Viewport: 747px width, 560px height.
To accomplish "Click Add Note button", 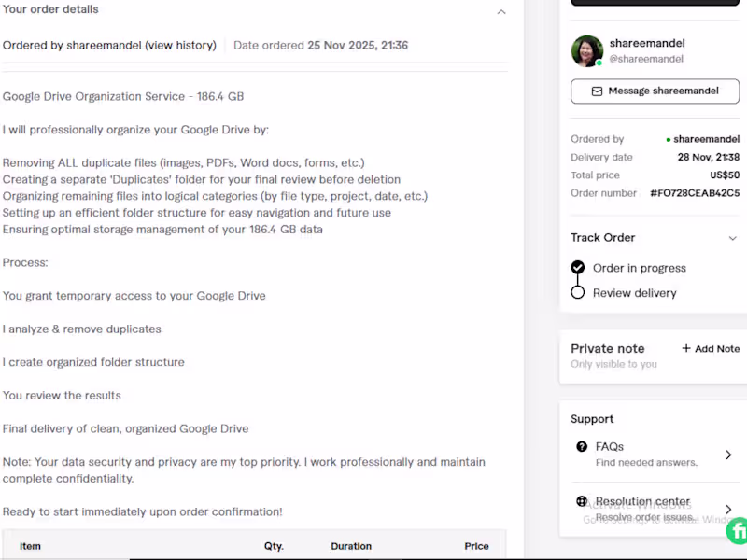I will 711,348.
